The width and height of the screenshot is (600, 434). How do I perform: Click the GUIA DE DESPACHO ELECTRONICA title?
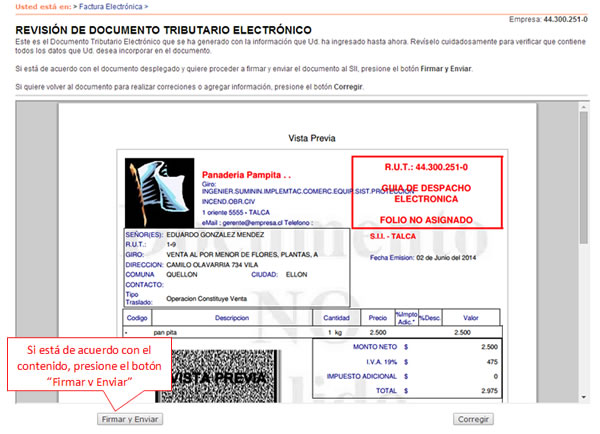426,193
